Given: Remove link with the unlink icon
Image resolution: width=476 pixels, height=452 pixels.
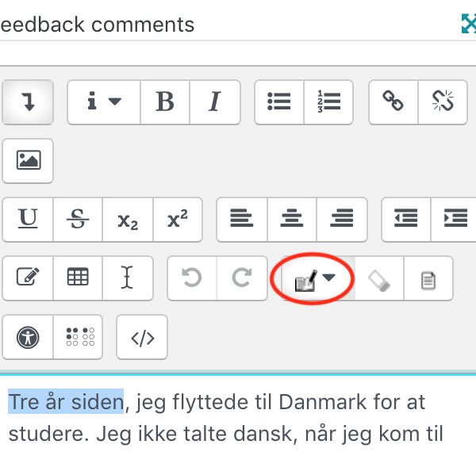Looking at the screenshot, I should [x=443, y=102].
